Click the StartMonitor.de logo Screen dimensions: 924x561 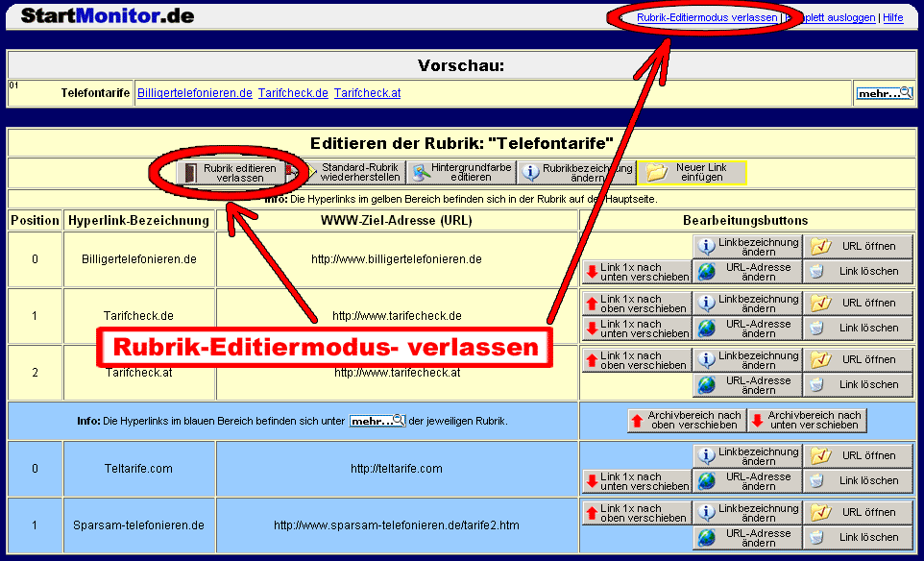(108, 15)
